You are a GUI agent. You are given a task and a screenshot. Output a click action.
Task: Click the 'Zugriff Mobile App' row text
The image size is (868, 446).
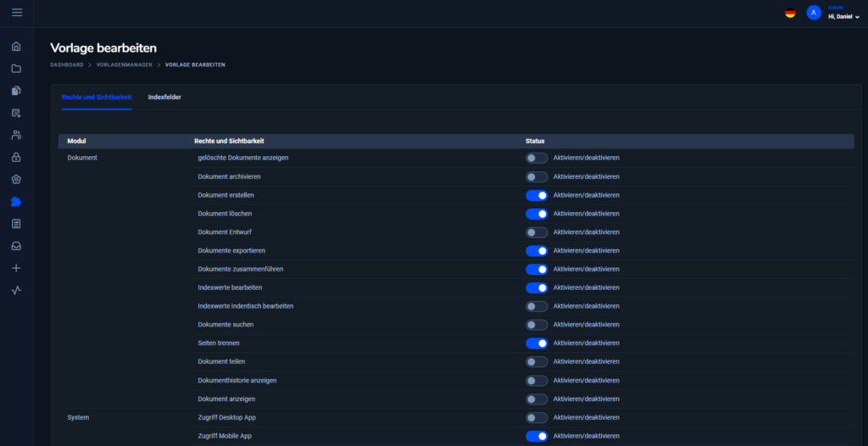pyautogui.click(x=225, y=436)
